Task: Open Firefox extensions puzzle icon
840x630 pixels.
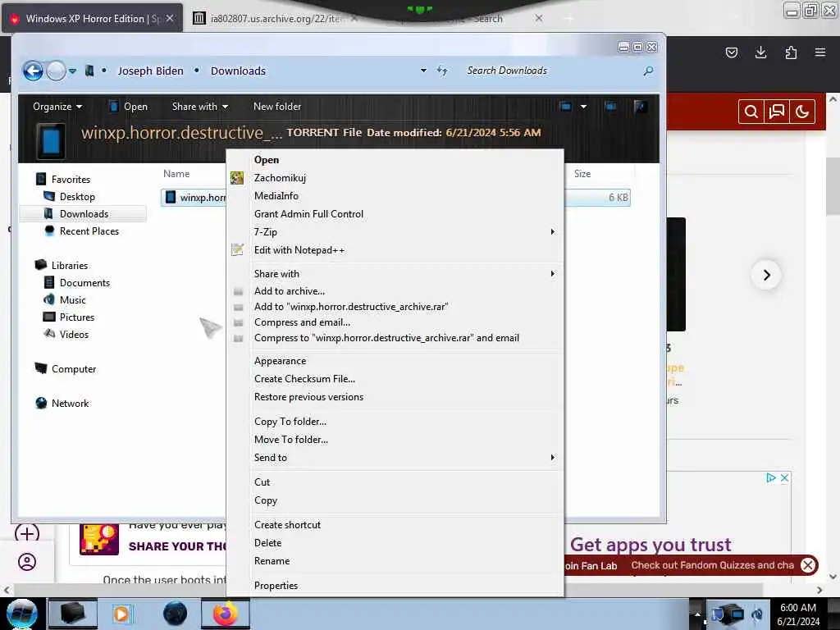Action: 791,52
